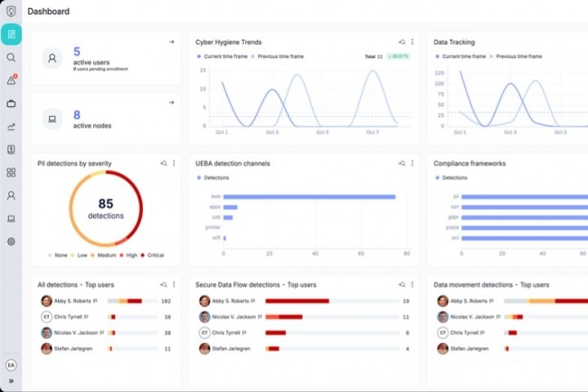Open the nodes laptop icon in sidebar

click(11, 218)
